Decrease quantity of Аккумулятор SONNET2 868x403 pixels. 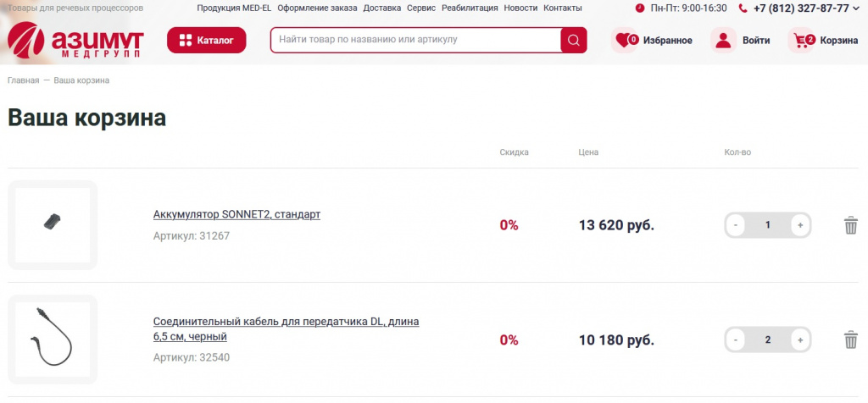pyautogui.click(x=735, y=225)
